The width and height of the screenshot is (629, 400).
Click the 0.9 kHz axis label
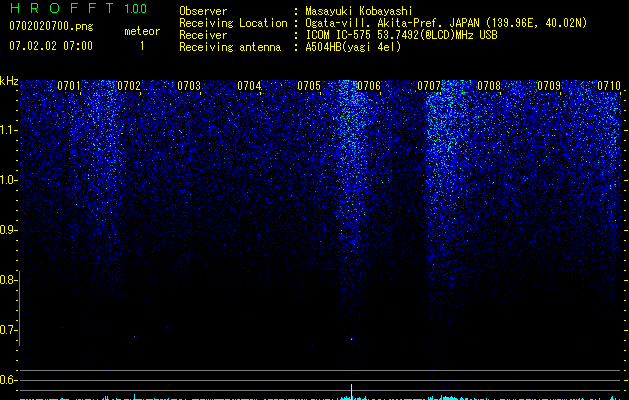point(8,230)
